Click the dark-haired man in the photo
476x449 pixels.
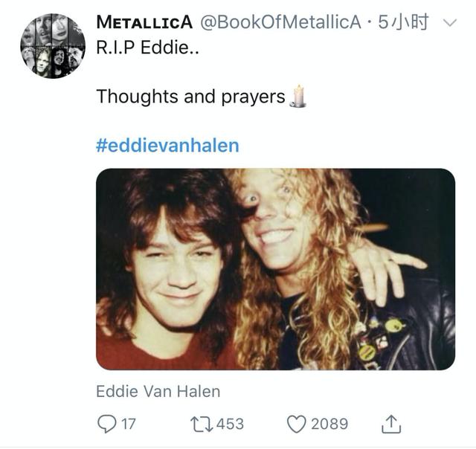[170, 273]
